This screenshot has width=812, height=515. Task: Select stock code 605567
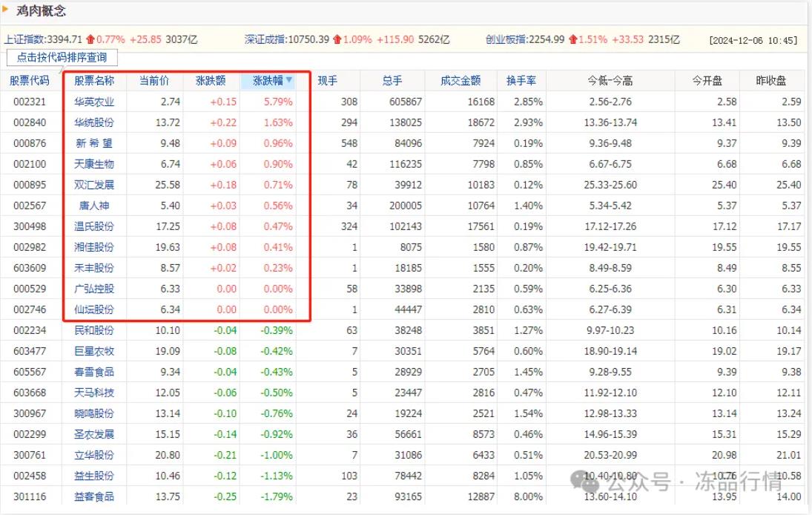click(30, 372)
